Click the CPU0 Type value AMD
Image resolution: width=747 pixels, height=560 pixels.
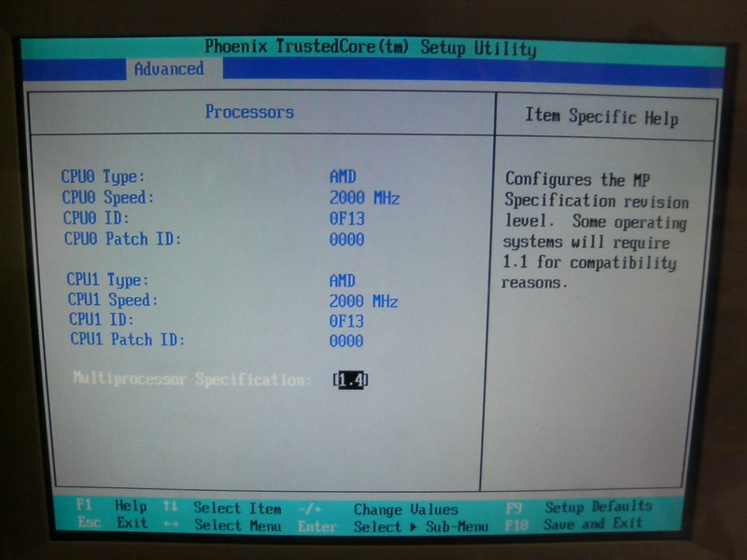pyautogui.click(x=343, y=176)
